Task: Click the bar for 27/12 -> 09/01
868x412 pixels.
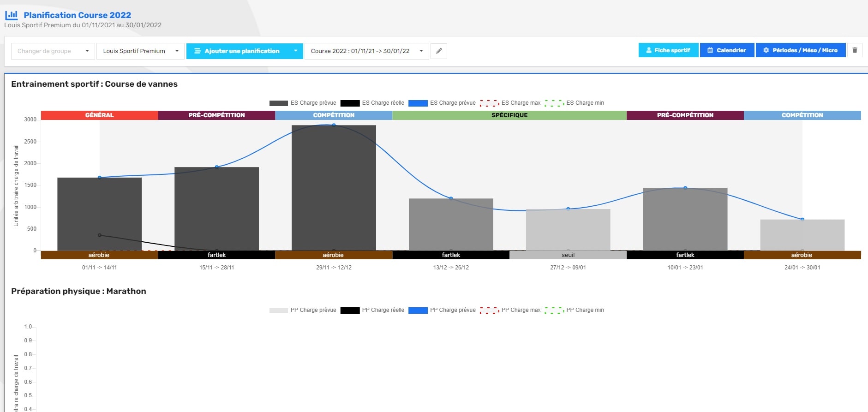Action: [568, 230]
